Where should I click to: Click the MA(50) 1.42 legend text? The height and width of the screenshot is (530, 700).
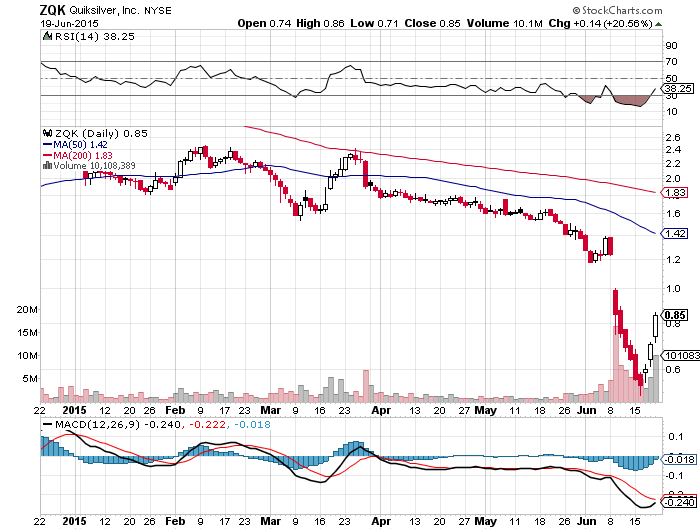(80, 145)
